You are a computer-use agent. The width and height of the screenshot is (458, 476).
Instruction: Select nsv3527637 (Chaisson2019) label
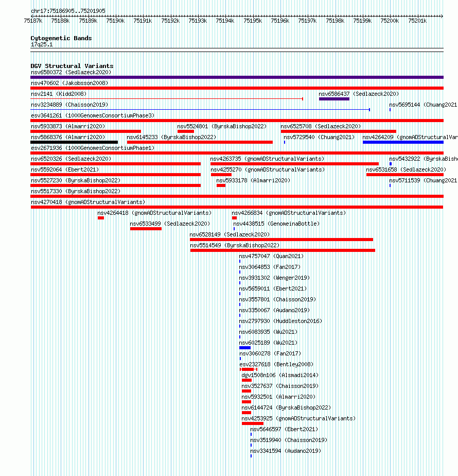tap(280, 386)
